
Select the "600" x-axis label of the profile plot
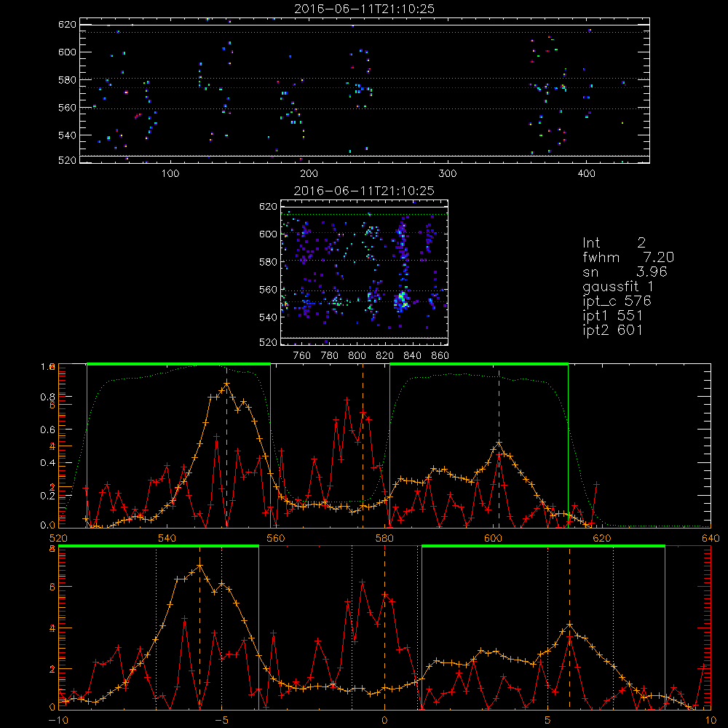pos(493,539)
